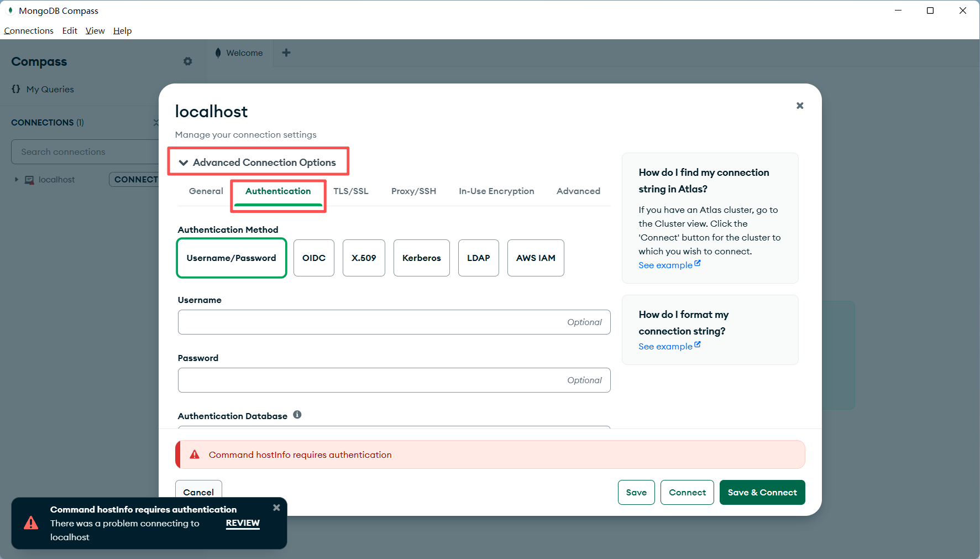Click the Authentication Database info icon
The width and height of the screenshot is (980, 559).
pos(297,415)
